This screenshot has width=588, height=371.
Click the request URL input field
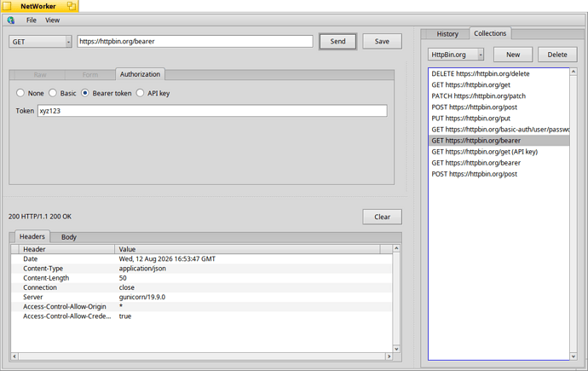[195, 41]
